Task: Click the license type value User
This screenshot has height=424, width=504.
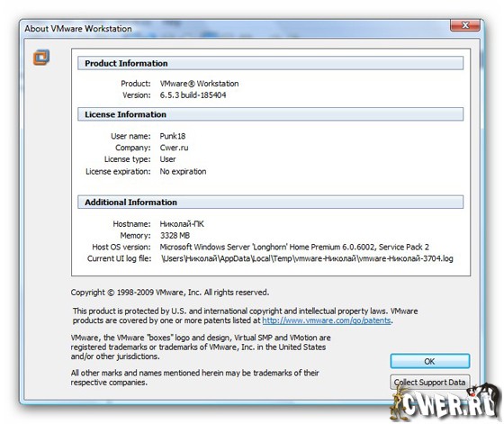Action: [167, 159]
